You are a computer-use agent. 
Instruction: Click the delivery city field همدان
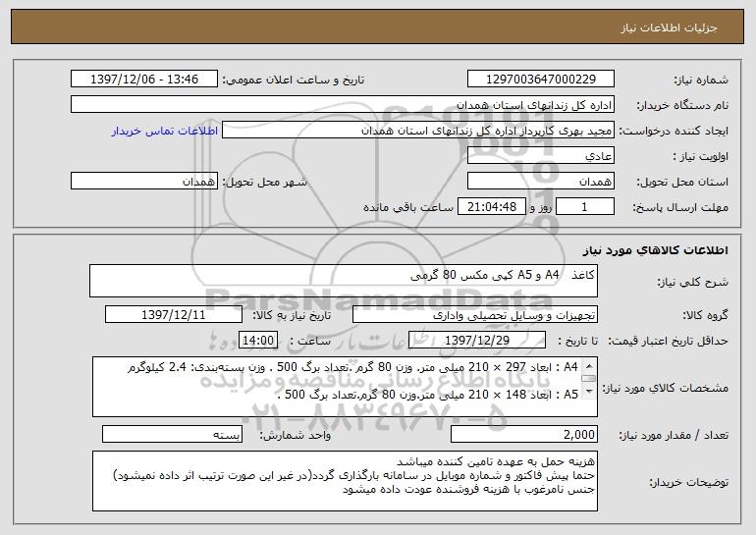point(144,182)
